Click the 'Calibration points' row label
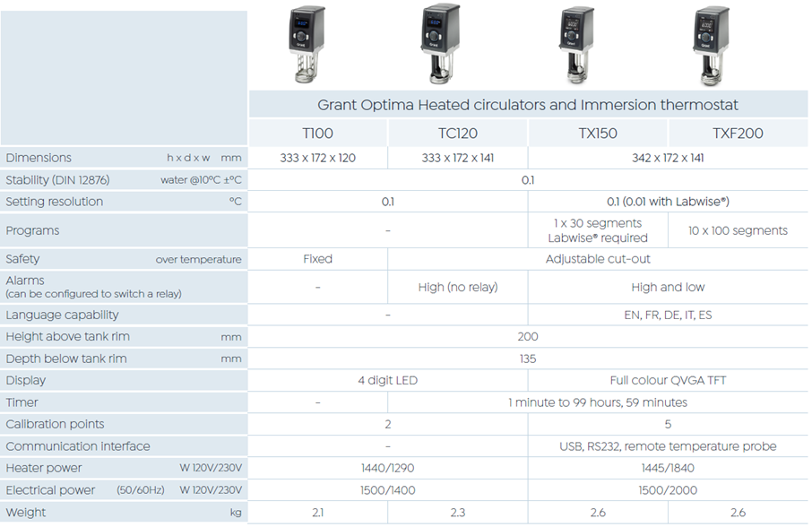 (55, 424)
